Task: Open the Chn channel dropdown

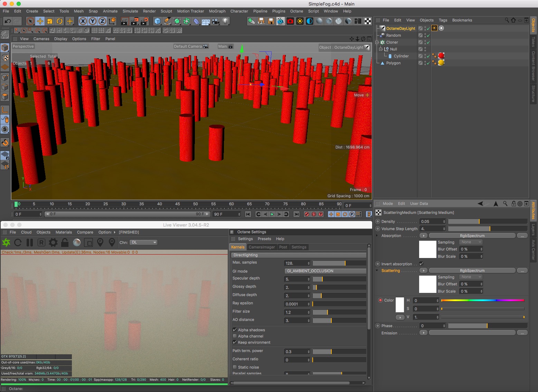Action: pyautogui.click(x=144, y=242)
